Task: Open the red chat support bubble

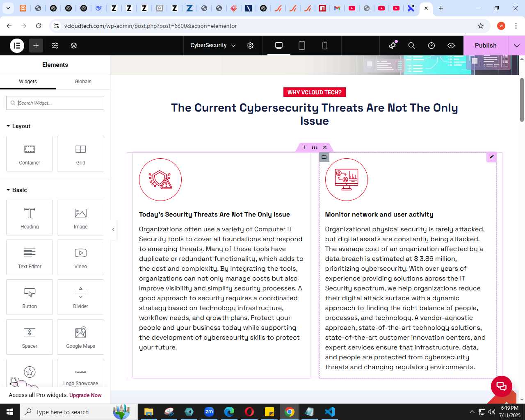Action: pos(502,386)
